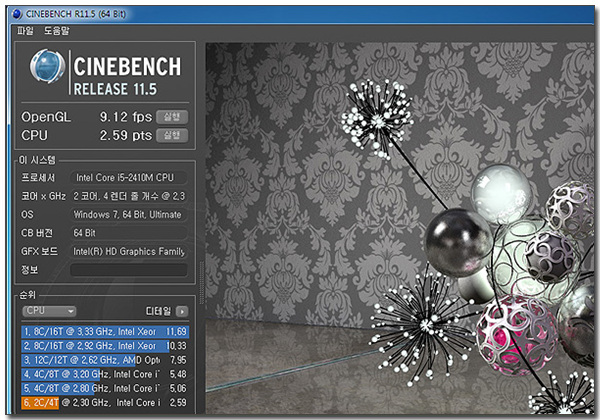
Task: Select ranking row 3, 12C/12T @ 2.62 GHz AMD
Action: tap(105, 360)
